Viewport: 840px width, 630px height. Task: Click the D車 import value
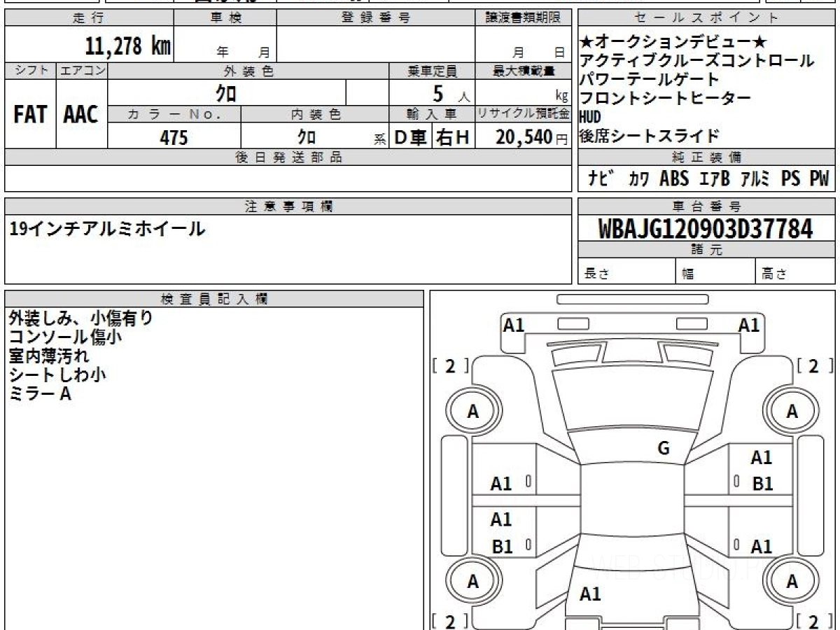(x=411, y=137)
